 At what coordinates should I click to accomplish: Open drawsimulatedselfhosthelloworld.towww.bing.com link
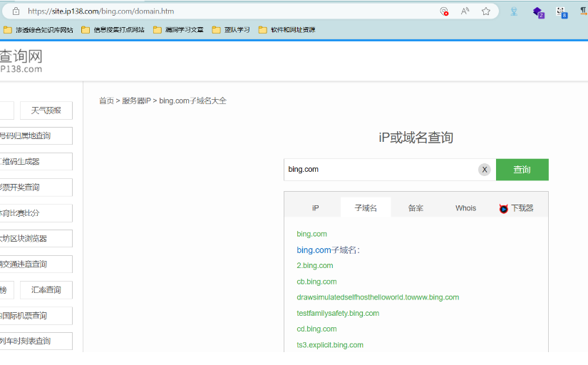pos(378,297)
